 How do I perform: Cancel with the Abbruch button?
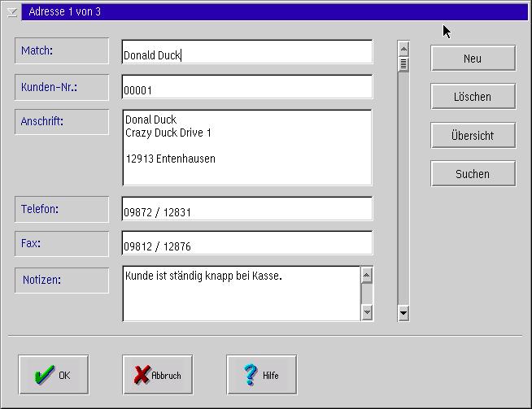click(x=158, y=375)
